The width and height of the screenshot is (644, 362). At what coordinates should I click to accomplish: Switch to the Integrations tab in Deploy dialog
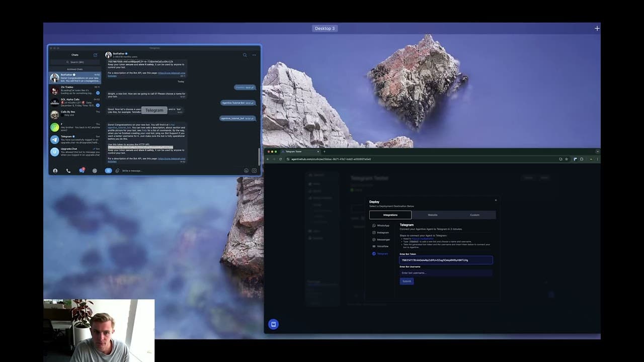click(390, 215)
